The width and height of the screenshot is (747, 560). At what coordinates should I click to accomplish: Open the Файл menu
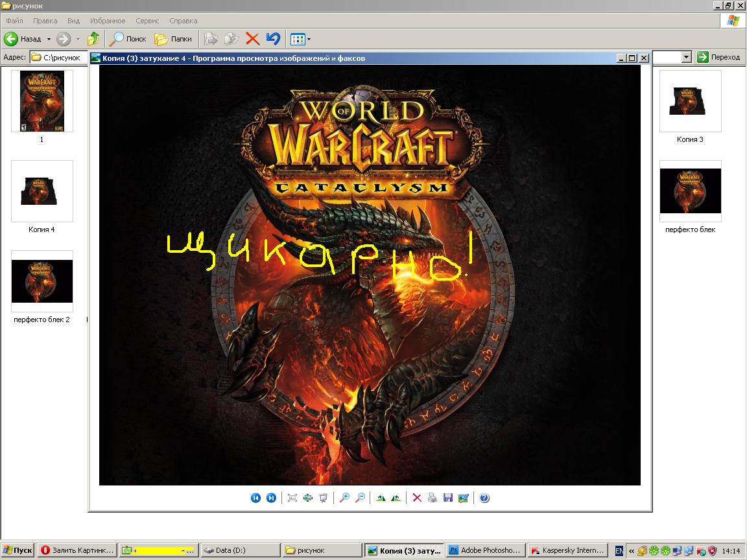coord(14,21)
